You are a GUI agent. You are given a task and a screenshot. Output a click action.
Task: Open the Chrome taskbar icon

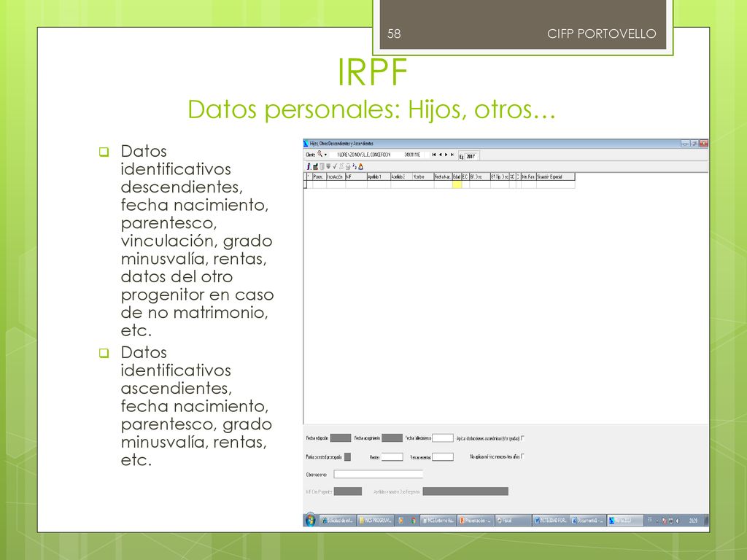[x=414, y=521]
